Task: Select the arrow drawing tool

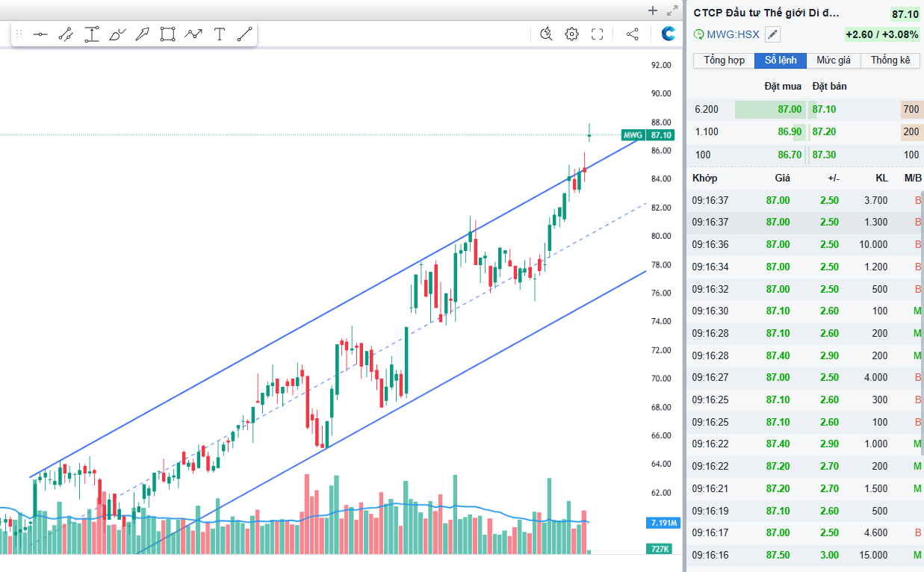Action: click(x=143, y=34)
